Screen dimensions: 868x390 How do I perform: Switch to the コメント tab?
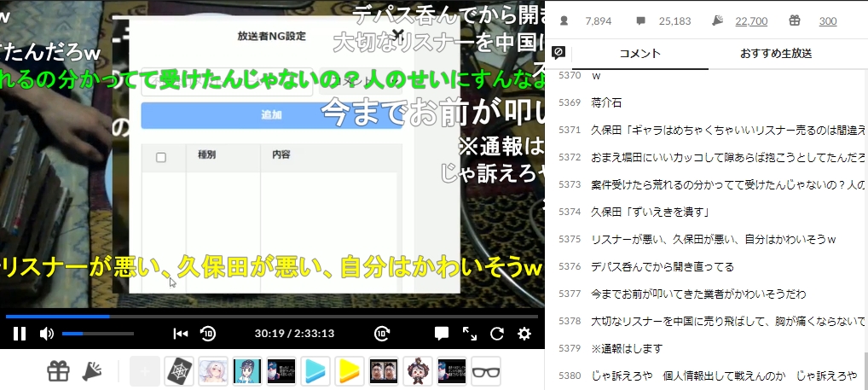(639, 53)
